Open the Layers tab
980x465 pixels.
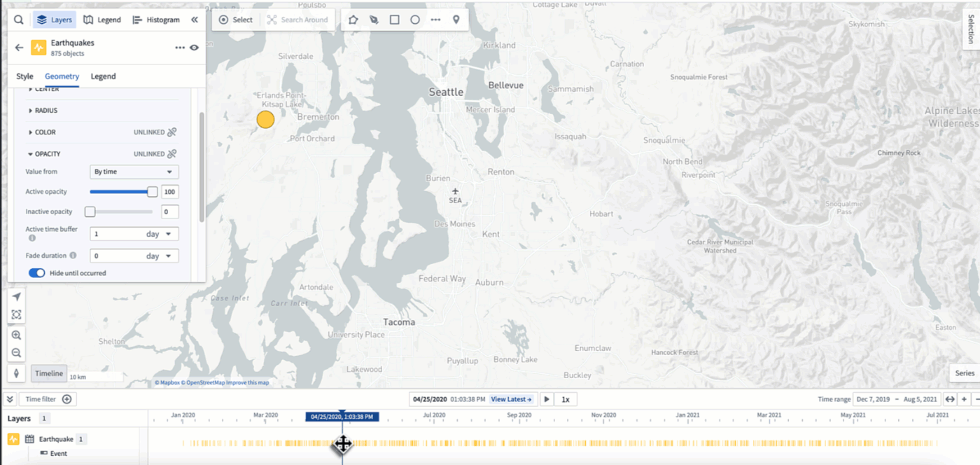click(x=55, y=20)
